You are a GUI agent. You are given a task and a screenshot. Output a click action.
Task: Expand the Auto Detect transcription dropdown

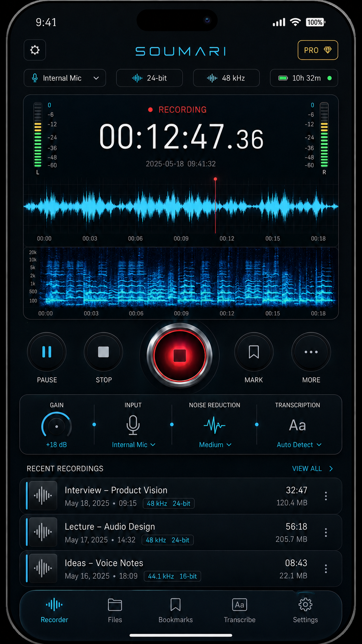coord(299,445)
